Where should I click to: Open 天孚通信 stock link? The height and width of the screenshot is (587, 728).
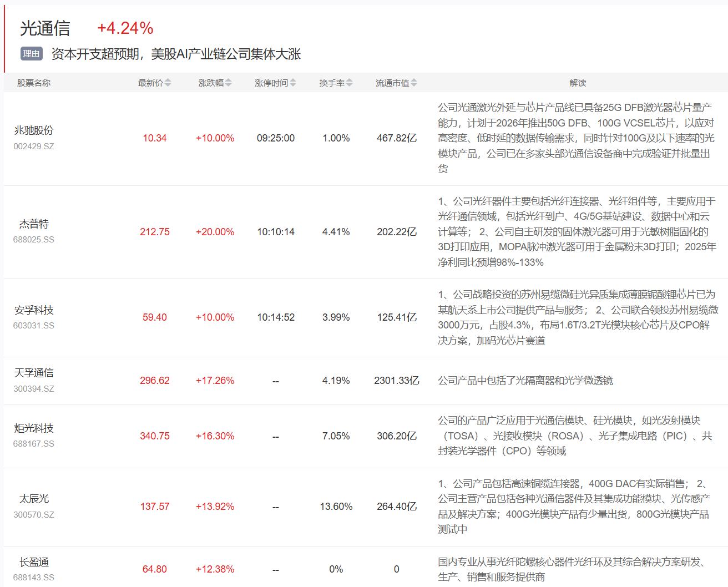pos(34,373)
